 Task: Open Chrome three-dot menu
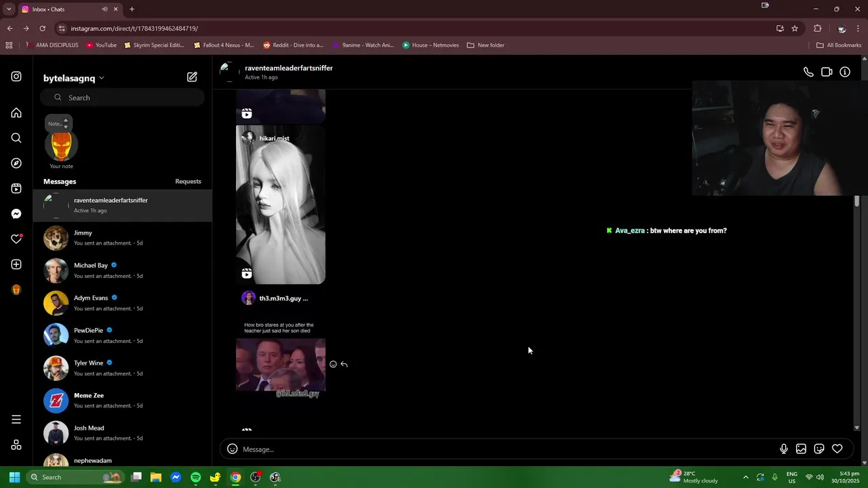pyautogui.click(x=859, y=28)
